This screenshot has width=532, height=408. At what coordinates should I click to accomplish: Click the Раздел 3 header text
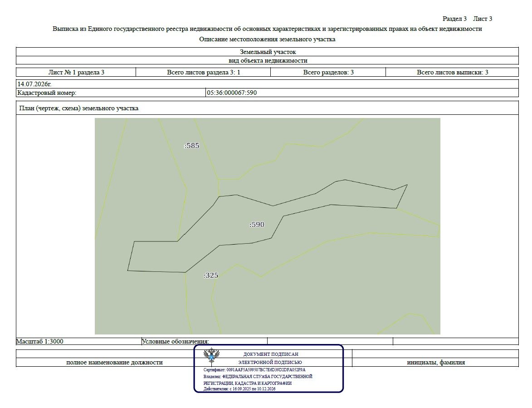pyautogui.click(x=454, y=19)
